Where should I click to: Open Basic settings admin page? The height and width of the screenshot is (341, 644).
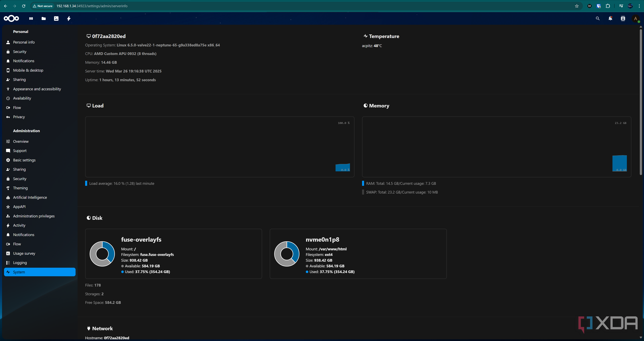tap(40, 160)
